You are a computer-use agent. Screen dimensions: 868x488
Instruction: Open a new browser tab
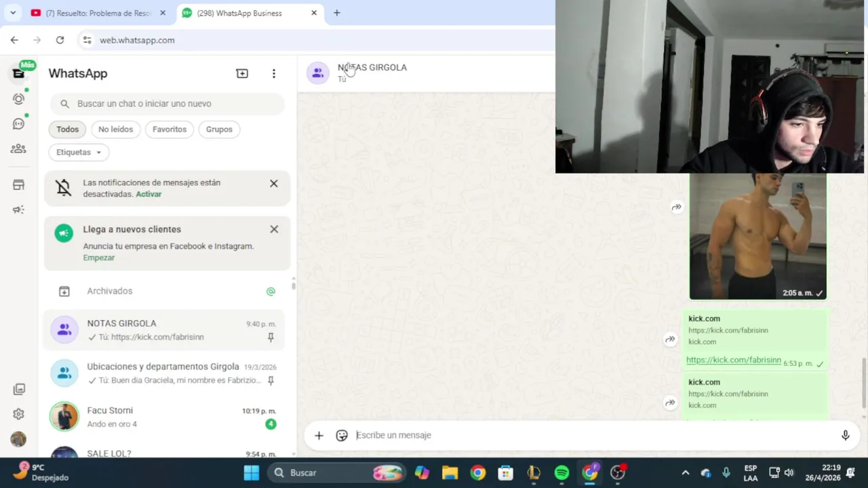336,13
